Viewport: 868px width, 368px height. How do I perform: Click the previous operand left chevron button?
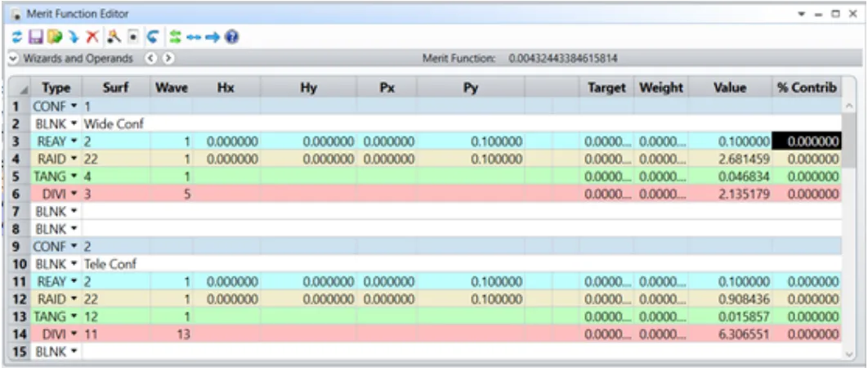pos(151,59)
